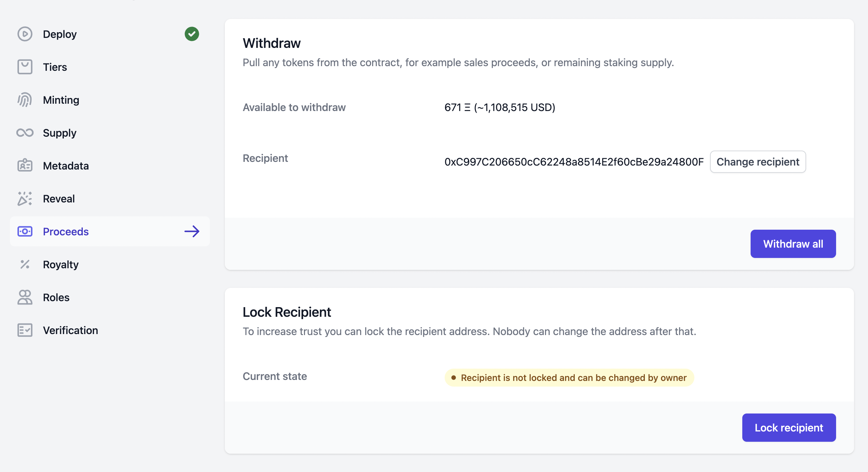868x472 pixels.
Task: Click the Deploy play-circle icon
Action: pos(25,34)
